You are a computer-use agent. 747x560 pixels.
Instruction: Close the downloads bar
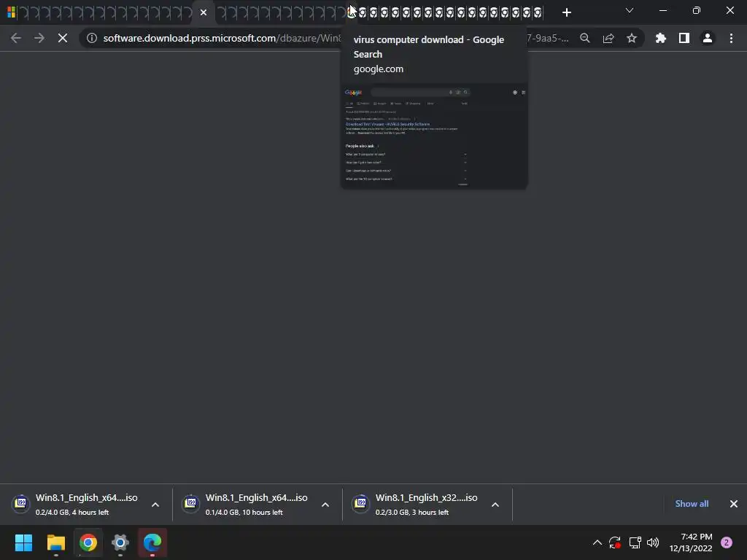tap(734, 504)
